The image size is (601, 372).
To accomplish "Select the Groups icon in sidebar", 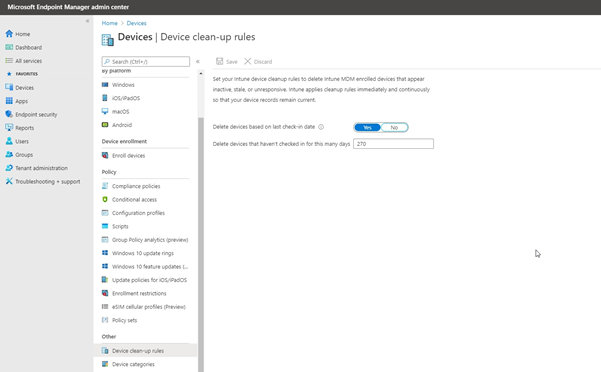I will pyautogui.click(x=9, y=154).
